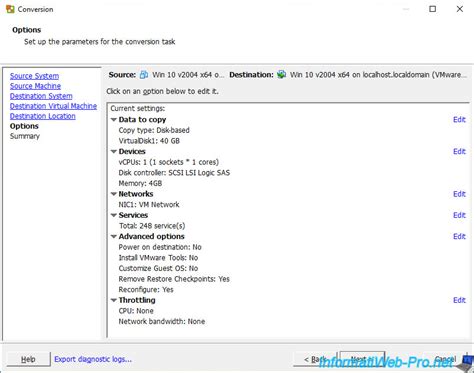Close the Conversion window
This screenshot has width=474, height=373.
pos(460,9)
